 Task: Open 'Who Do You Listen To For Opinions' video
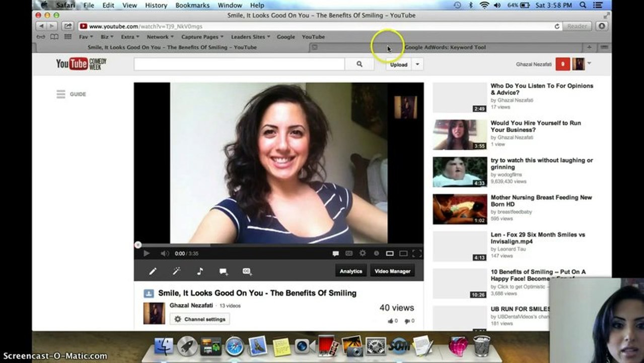pos(542,89)
